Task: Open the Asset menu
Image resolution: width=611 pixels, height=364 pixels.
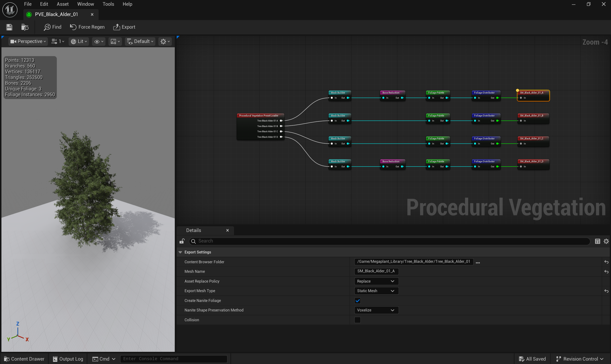Action: [63, 4]
